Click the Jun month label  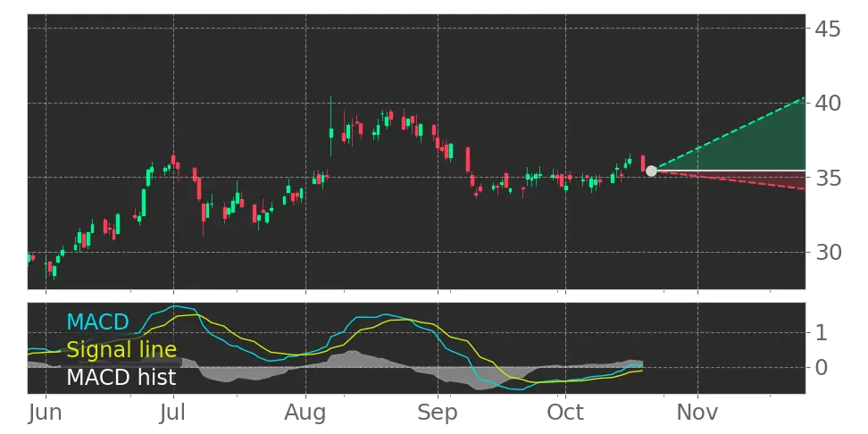click(46, 413)
